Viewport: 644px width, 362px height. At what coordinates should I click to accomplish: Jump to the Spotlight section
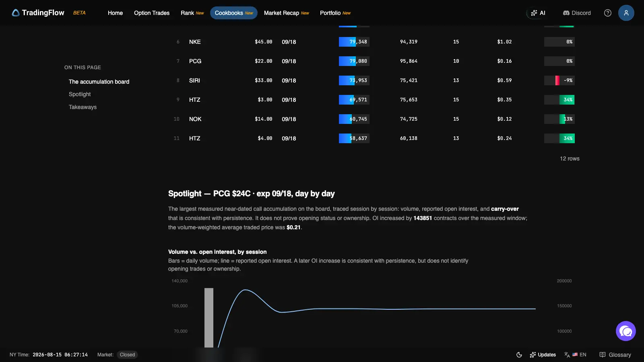pos(80,94)
